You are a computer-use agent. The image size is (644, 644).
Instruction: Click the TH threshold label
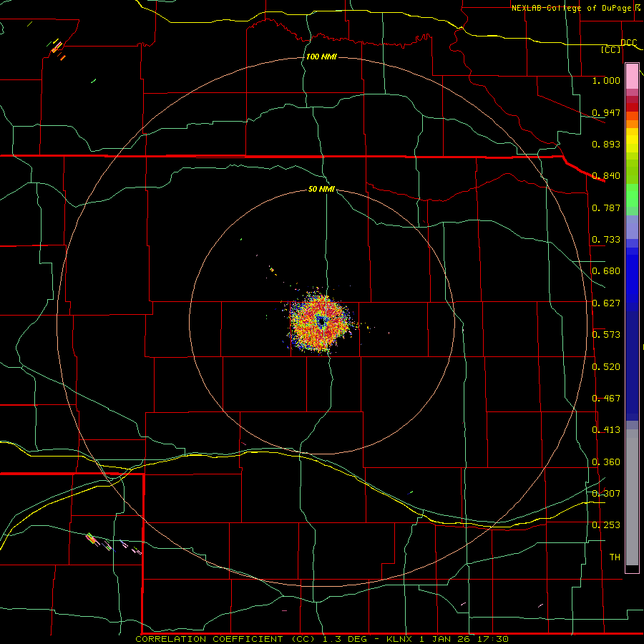615,557
